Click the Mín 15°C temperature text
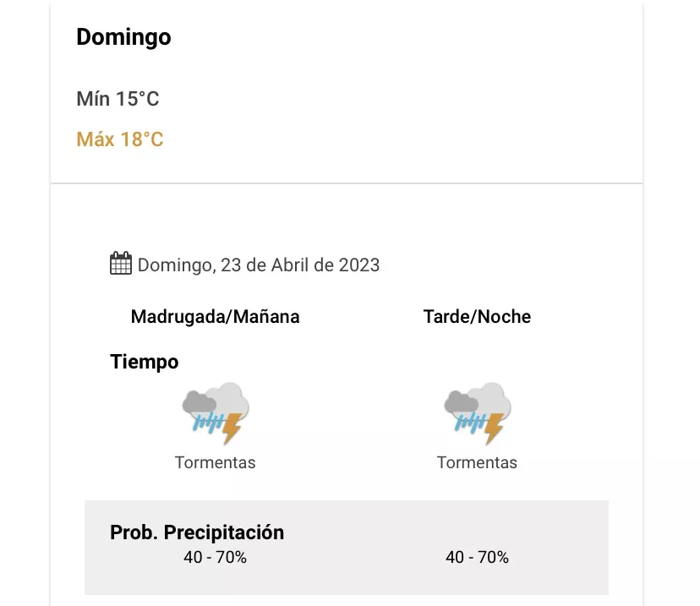Viewport: 700px width, 606px height. click(x=118, y=99)
